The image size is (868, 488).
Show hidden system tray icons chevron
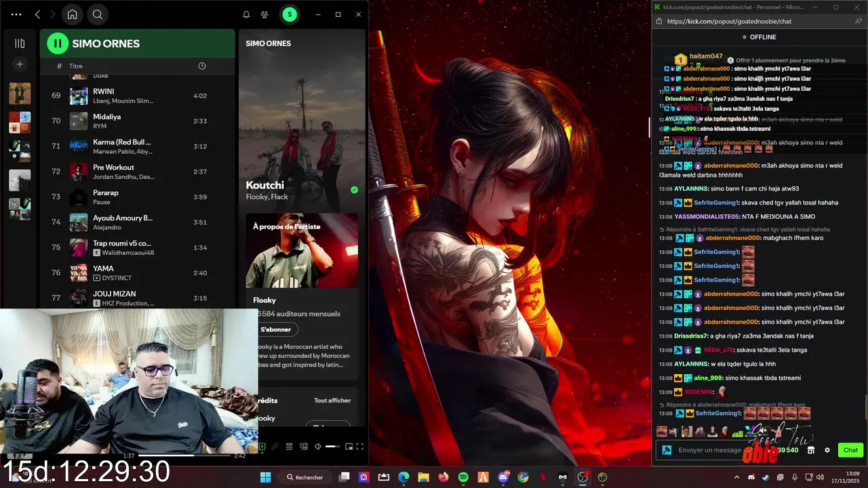pyautogui.click(x=737, y=477)
